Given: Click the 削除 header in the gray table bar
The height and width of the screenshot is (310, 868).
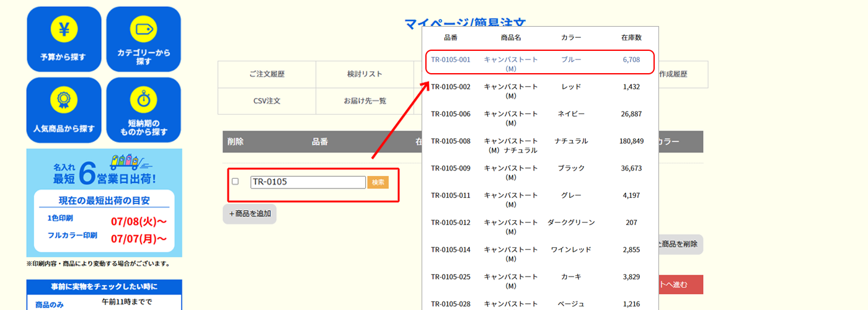Looking at the screenshot, I should [236, 141].
